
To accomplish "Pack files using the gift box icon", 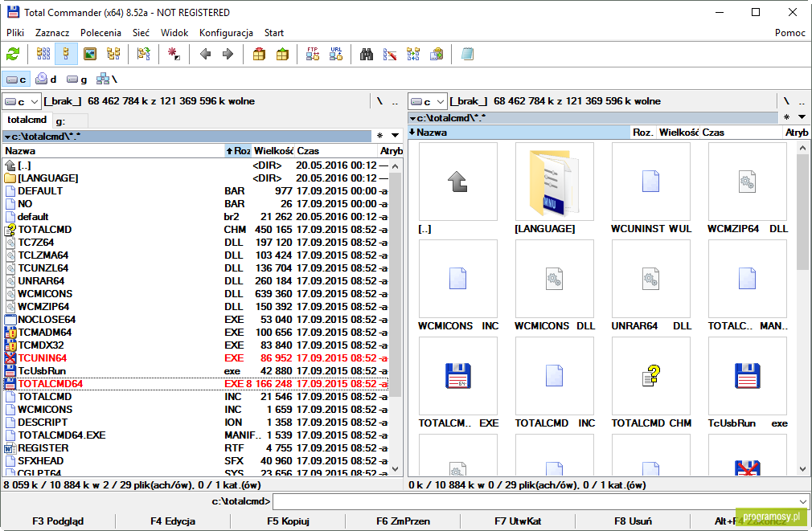I will point(259,54).
